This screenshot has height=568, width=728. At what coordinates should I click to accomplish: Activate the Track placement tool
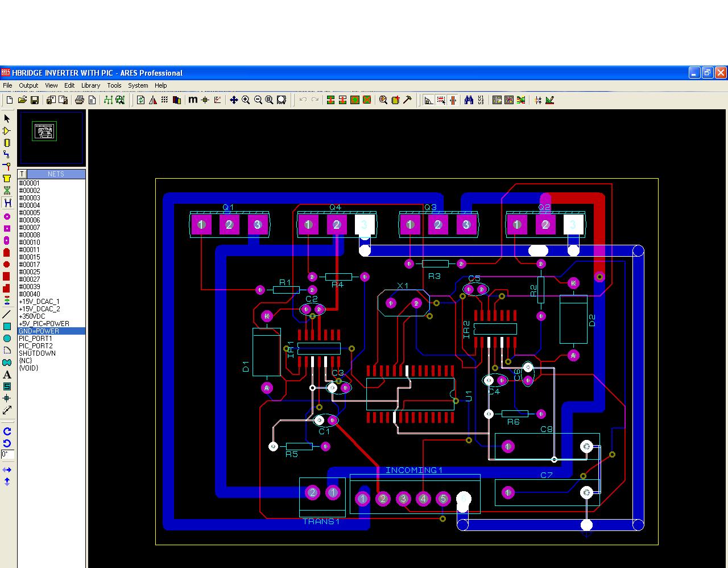click(x=7, y=155)
